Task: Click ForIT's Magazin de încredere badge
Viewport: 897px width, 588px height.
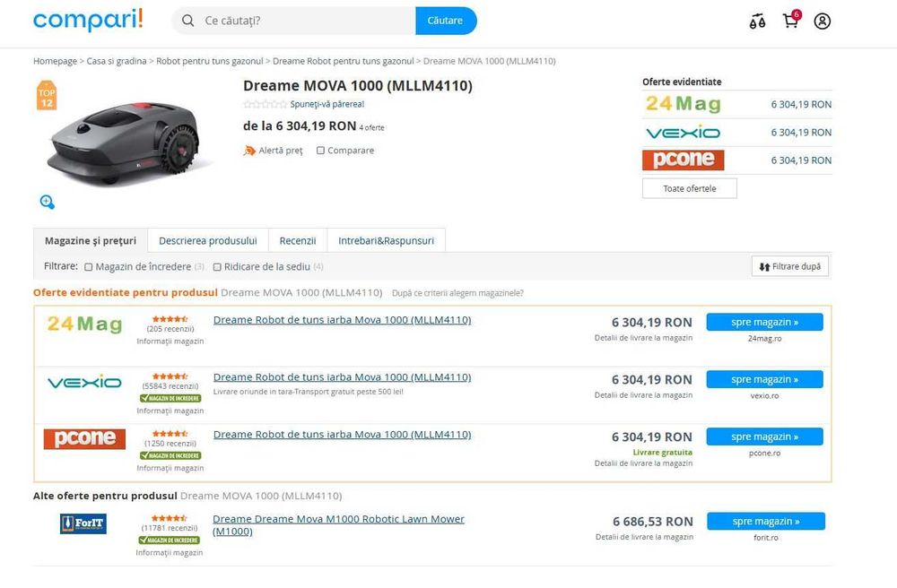Action: tap(170, 540)
